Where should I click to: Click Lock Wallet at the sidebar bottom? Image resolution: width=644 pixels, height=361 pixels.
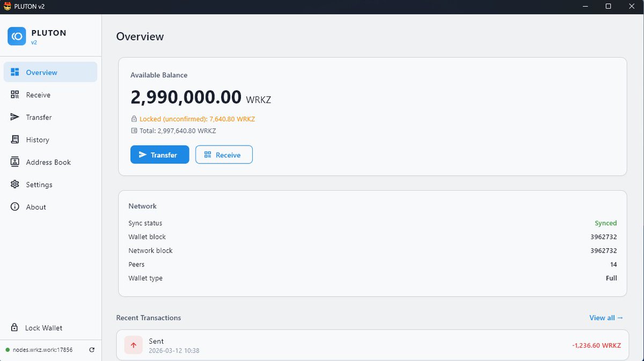pyautogui.click(x=44, y=328)
